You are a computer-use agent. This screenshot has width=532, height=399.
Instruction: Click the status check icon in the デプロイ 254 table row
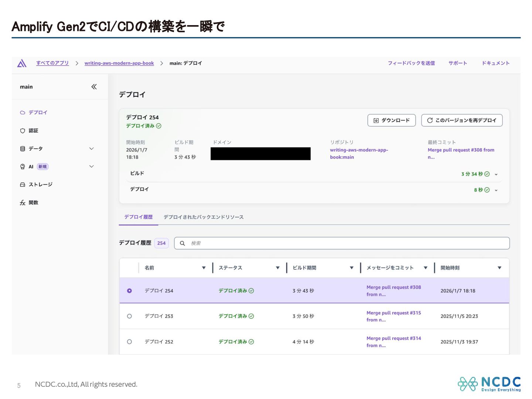[251, 291]
